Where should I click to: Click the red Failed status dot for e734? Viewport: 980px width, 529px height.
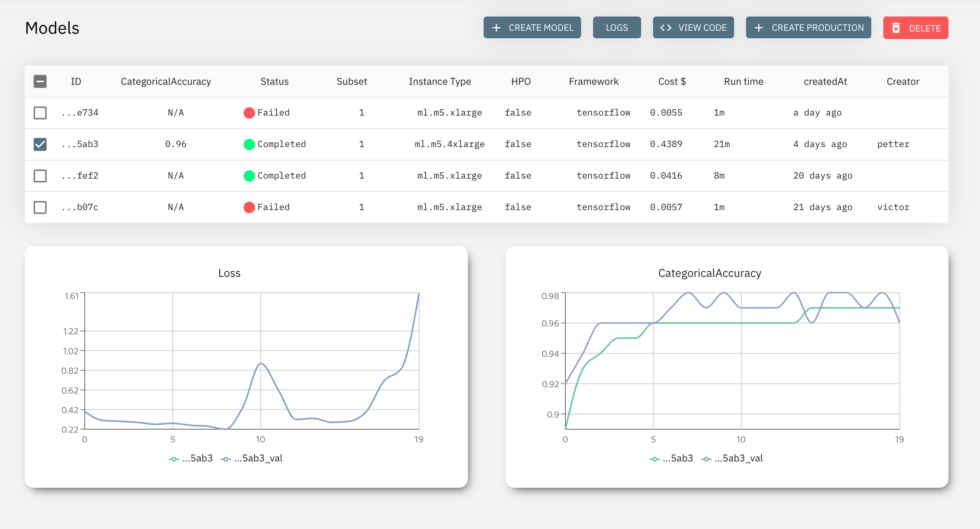coord(249,113)
